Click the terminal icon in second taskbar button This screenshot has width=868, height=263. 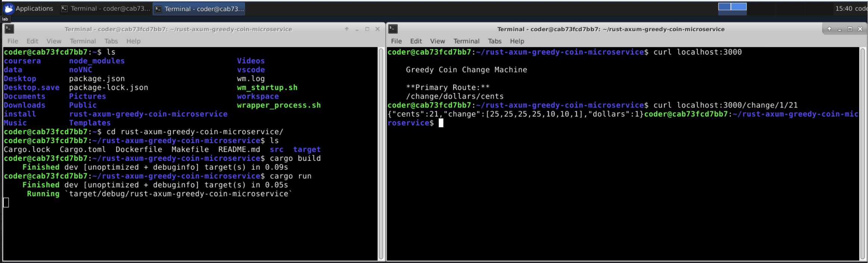pyautogui.click(x=158, y=9)
